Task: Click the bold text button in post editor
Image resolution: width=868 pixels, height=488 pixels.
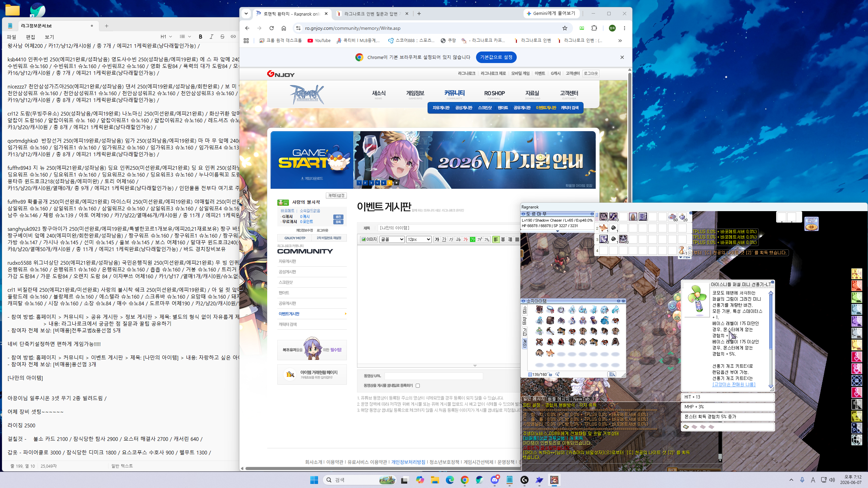Action: 437,240
